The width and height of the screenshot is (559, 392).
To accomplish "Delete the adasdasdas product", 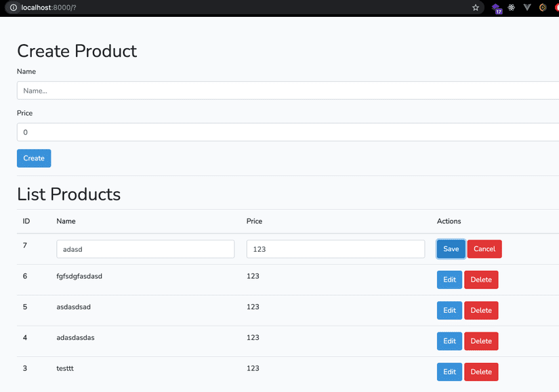I will point(481,341).
